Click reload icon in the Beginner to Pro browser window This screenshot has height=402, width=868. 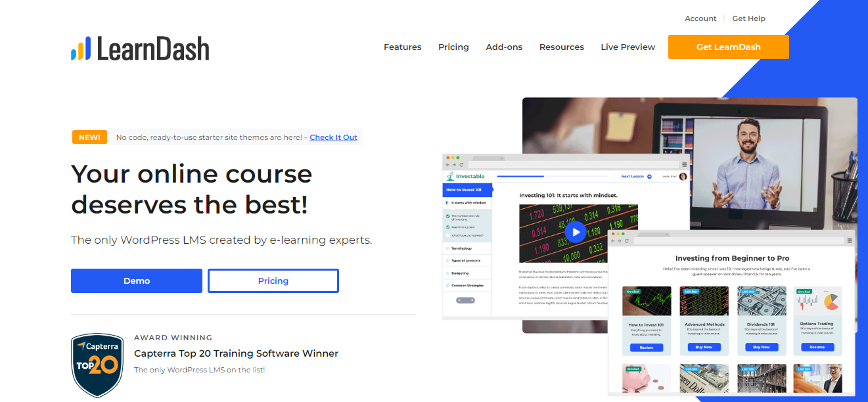627,240
